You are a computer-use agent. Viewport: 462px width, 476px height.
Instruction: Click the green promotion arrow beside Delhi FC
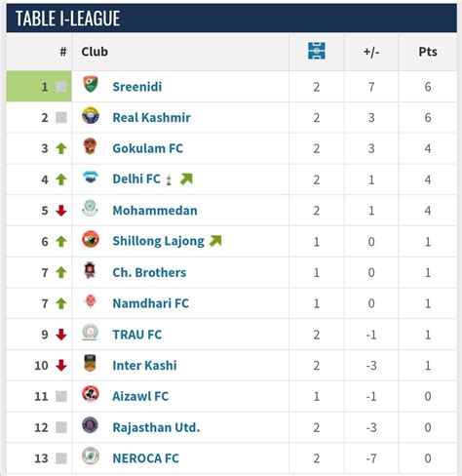186,178
